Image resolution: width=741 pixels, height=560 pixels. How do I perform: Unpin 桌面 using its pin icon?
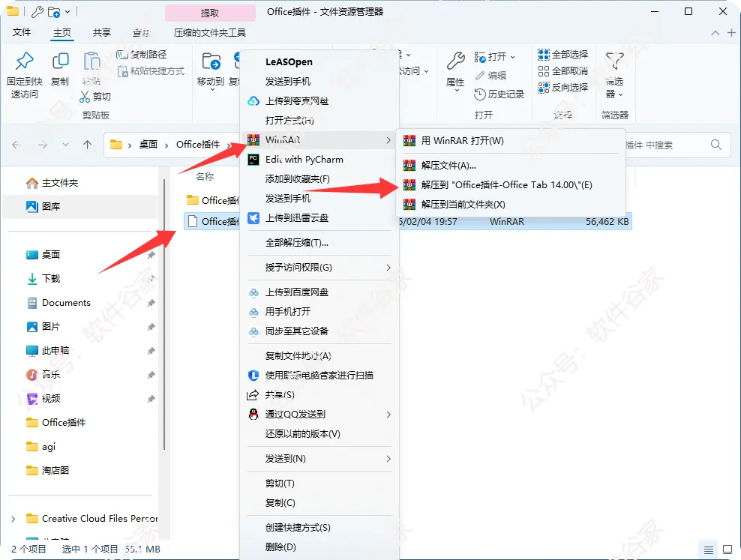pyautogui.click(x=151, y=255)
